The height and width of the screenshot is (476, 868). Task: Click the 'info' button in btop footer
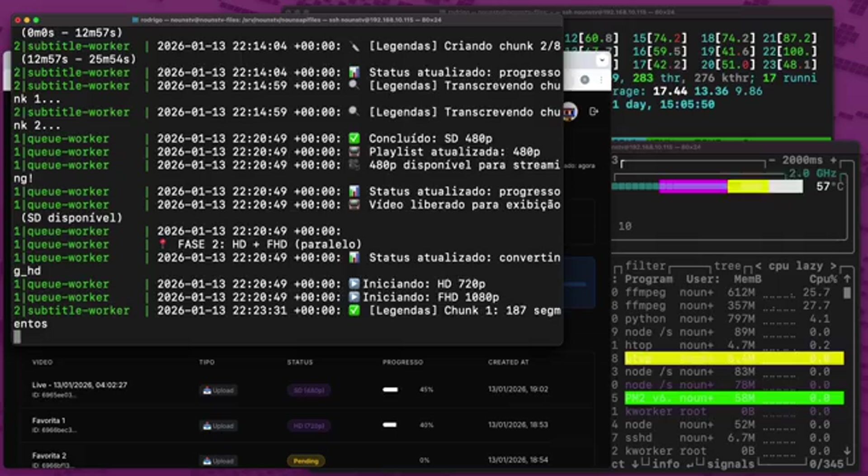665,464
